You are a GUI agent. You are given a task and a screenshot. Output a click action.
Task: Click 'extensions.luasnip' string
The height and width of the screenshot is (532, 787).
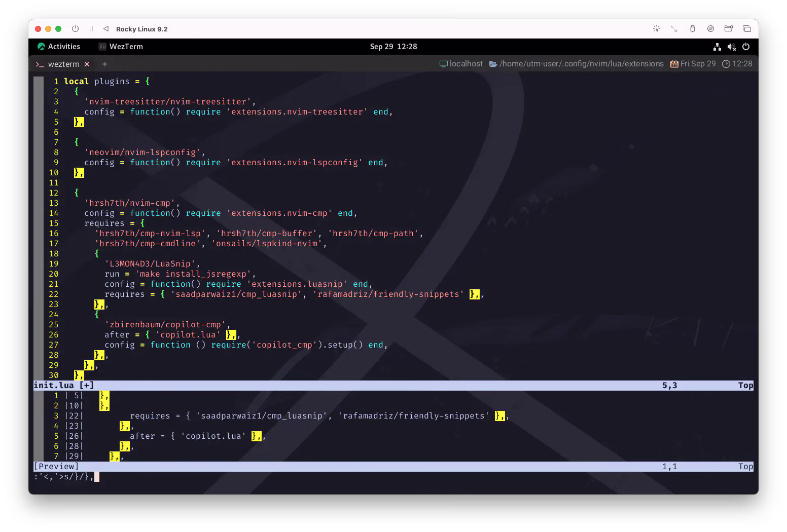297,284
